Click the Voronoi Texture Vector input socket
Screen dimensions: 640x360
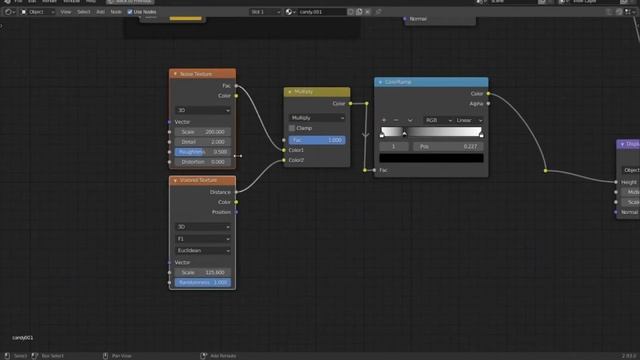click(x=169, y=262)
